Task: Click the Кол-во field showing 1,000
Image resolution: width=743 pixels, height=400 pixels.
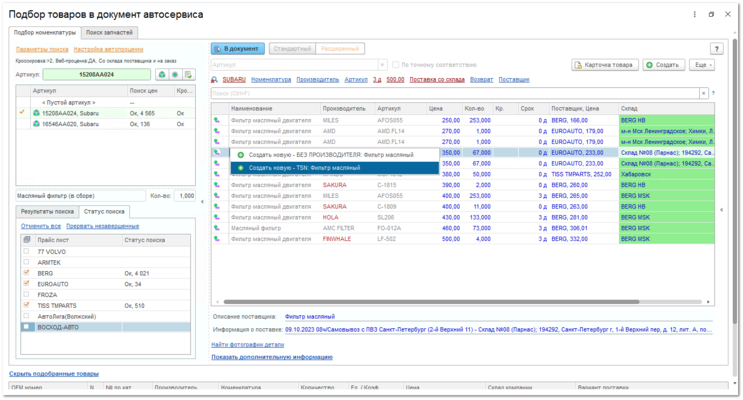Action: pos(185,196)
